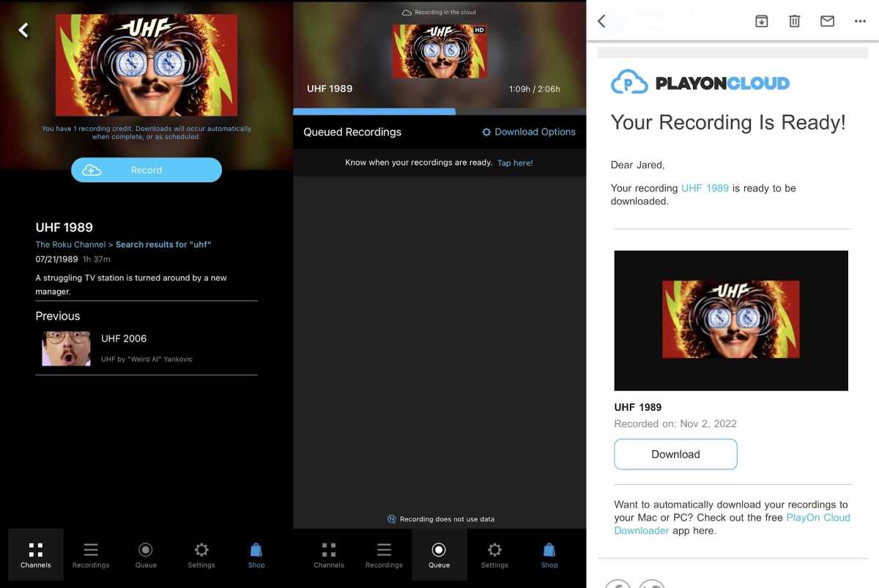Open Download Options in Queue screen
Viewport: 879px width, 588px height.
[529, 132]
